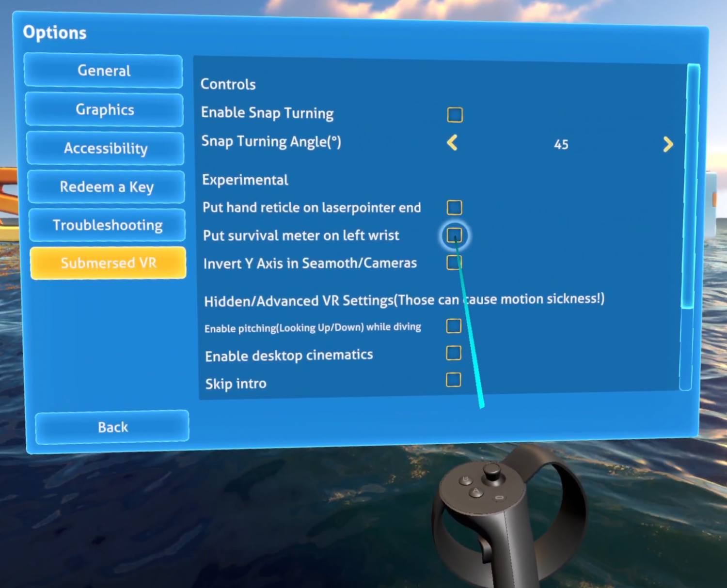The image size is (727, 588).
Task: Enable the Skip intro setting
Action: point(452,380)
